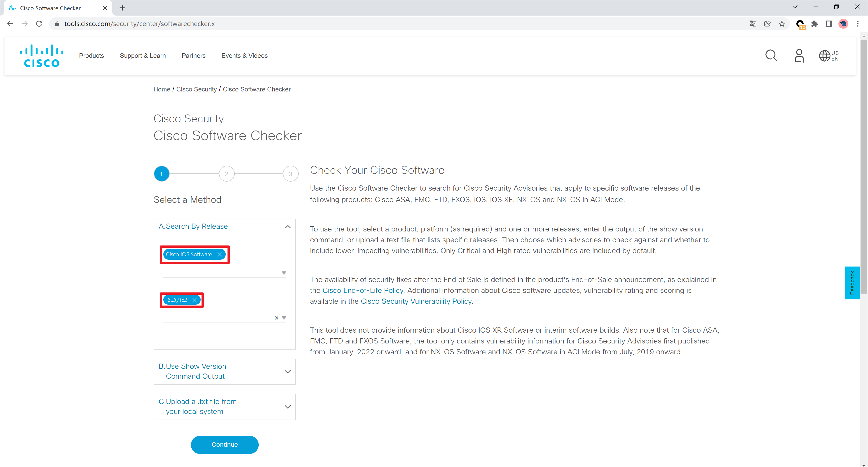Screen dimensions: 868x467
Task: Open the product selection dropdown arrow
Action: (284, 273)
